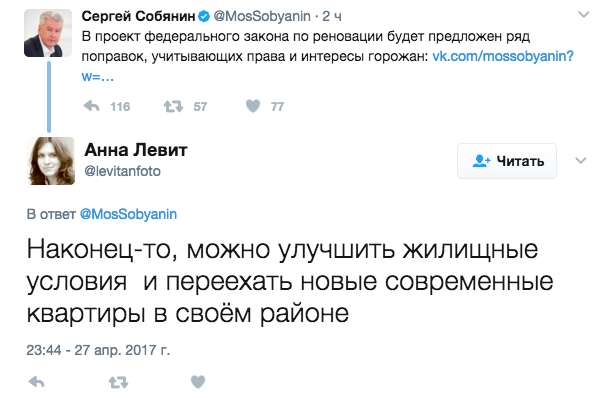Screen dimensions: 607x398
Task: Follow Anna Levit with Читать button
Action: [507, 161]
